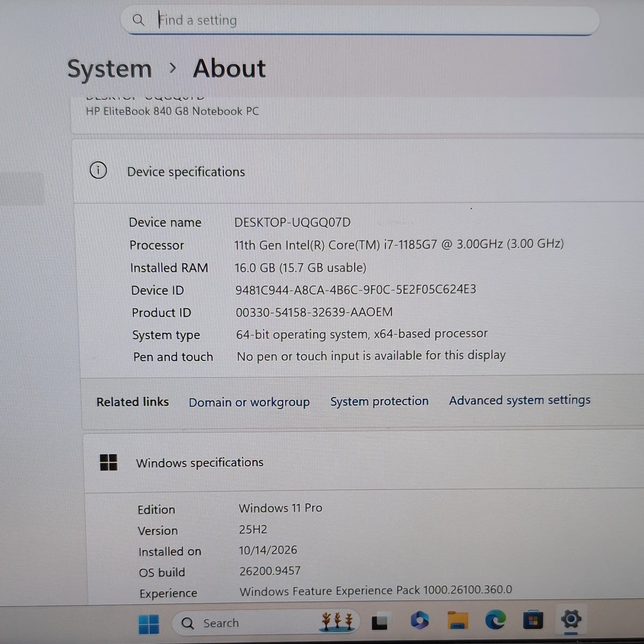
Task: Select the Product ID 00330-54158-32639-AAOEM
Action: (x=314, y=312)
